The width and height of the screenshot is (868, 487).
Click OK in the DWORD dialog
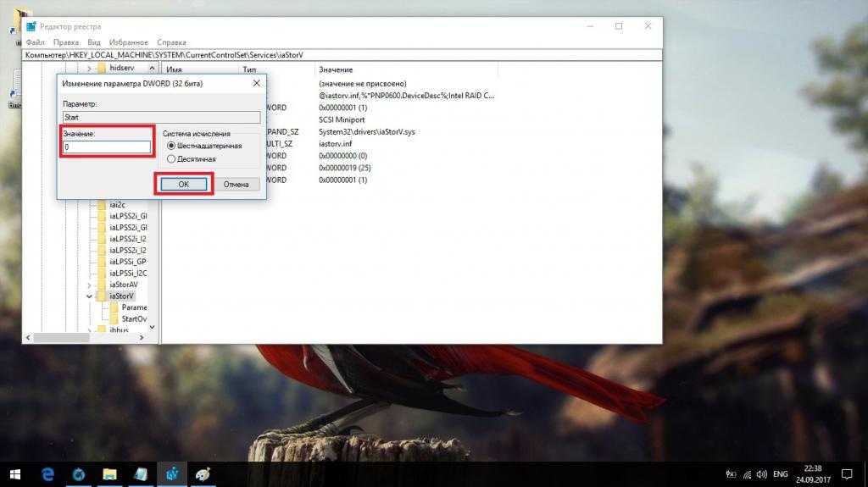coord(184,185)
